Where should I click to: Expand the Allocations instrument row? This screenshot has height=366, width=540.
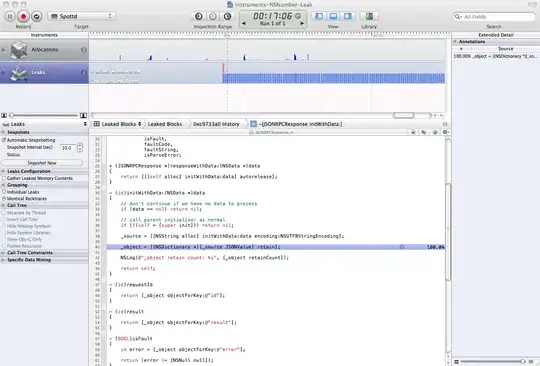(3, 50)
